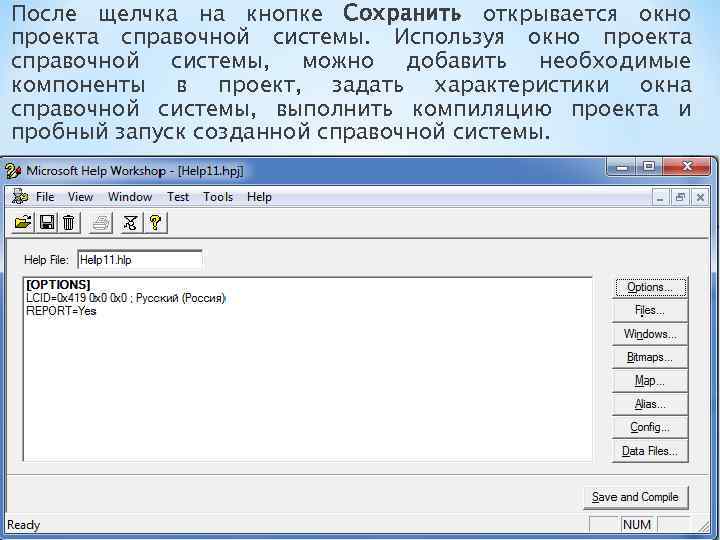The width and height of the screenshot is (720, 540).
Task: Maximize the Microsoft Help Workshop window
Action: 649,167
